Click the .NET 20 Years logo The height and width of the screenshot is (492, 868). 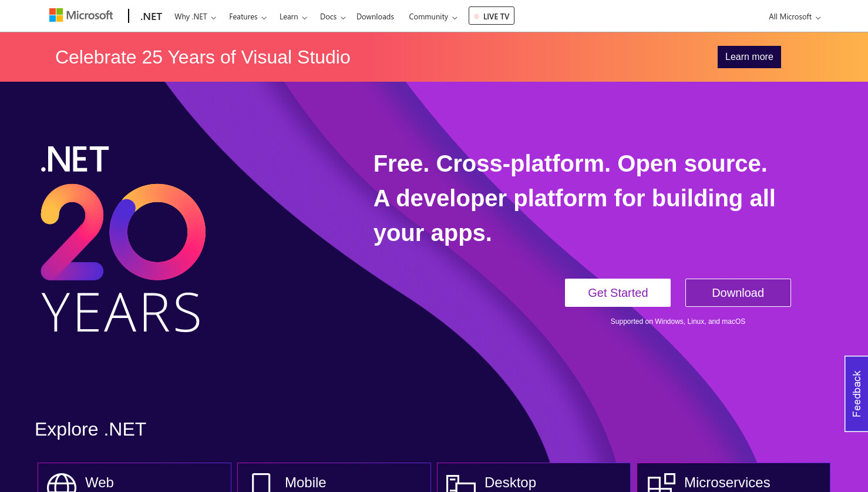tap(123, 238)
